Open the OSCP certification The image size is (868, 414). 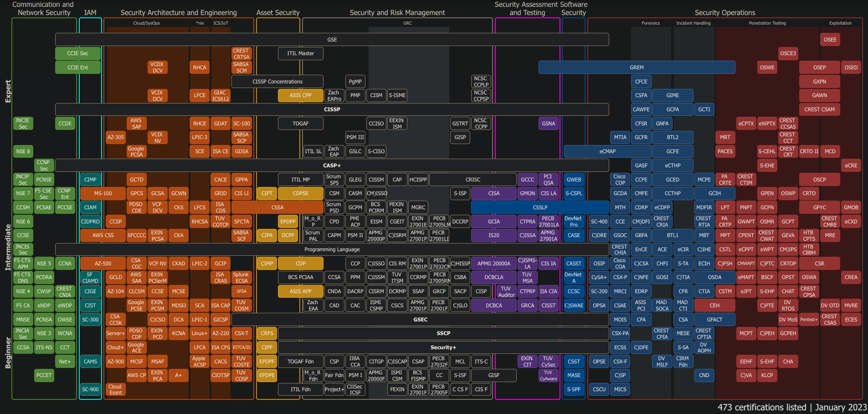820,180
